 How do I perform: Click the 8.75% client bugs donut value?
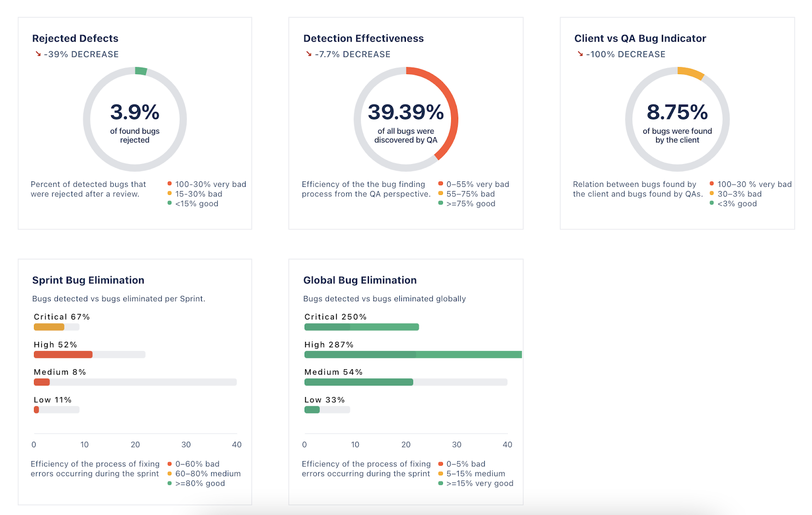click(677, 113)
